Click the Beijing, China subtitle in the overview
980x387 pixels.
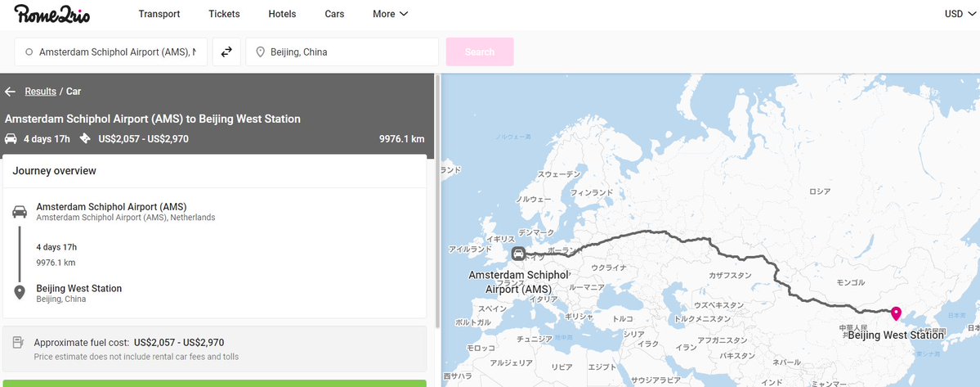61,299
